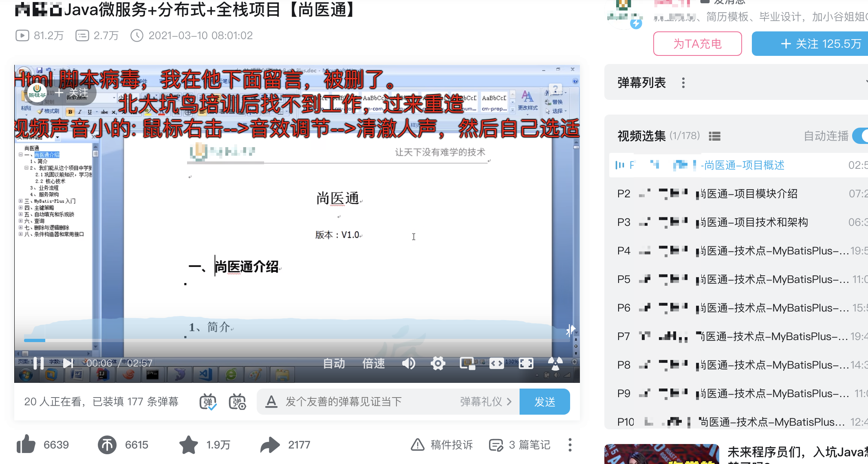Open the 弹幕列表 options dots
The image size is (868, 464).
pyautogui.click(x=683, y=83)
